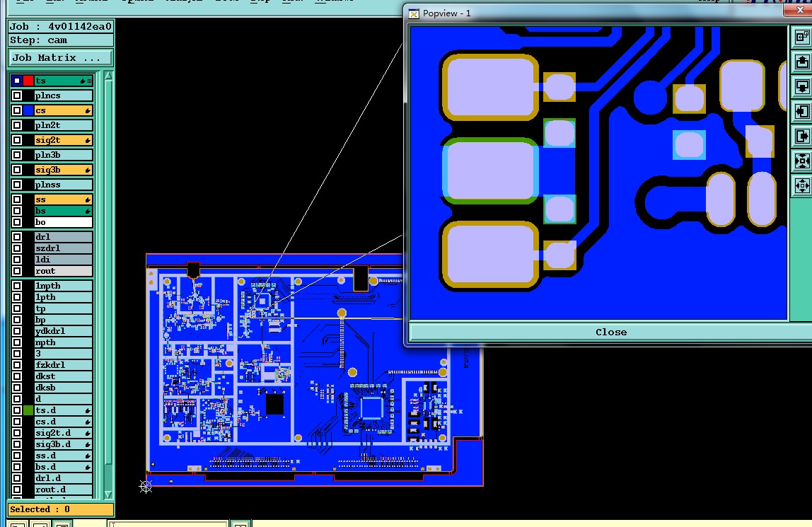Click the red color swatch of ts

28,81
